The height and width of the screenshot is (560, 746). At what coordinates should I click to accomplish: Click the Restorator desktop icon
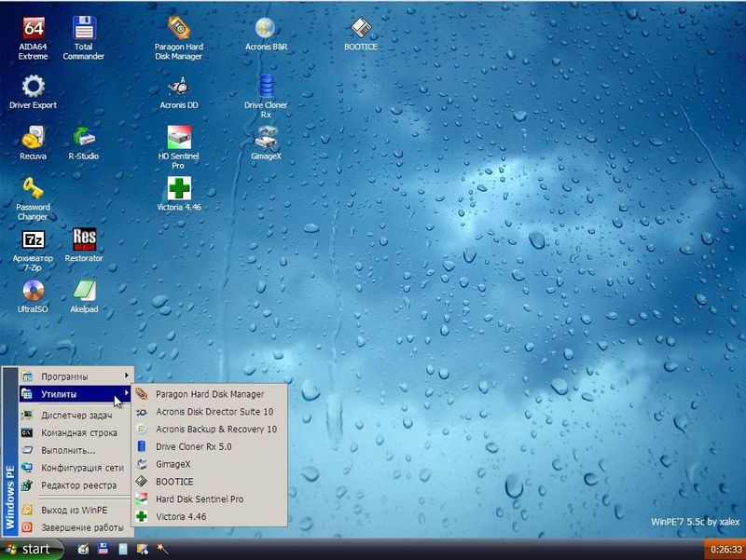point(84,245)
